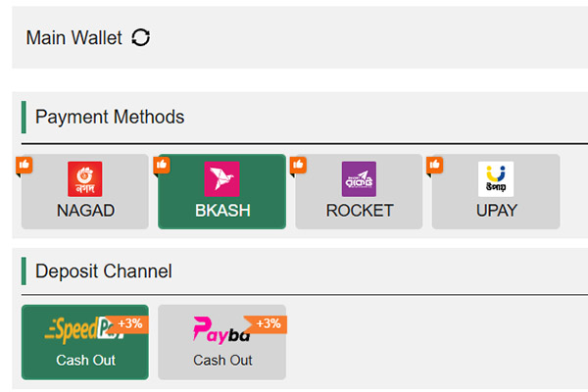Select SpeedPay Cash Out channel label
The width and height of the screenshot is (588, 392).
click(x=85, y=360)
